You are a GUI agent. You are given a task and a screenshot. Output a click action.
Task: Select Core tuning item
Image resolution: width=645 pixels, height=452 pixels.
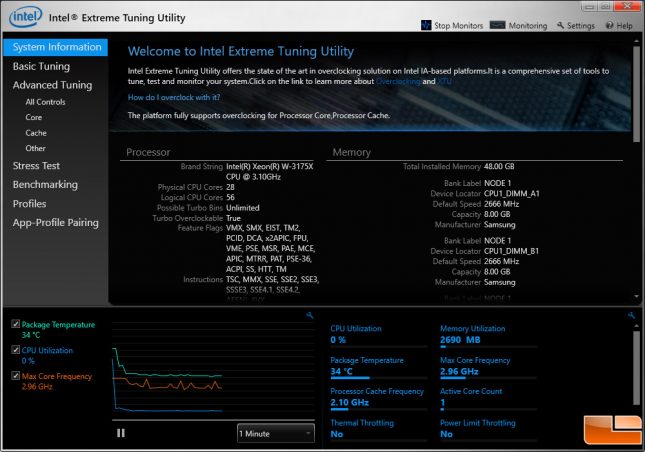(x=33, y=117)
